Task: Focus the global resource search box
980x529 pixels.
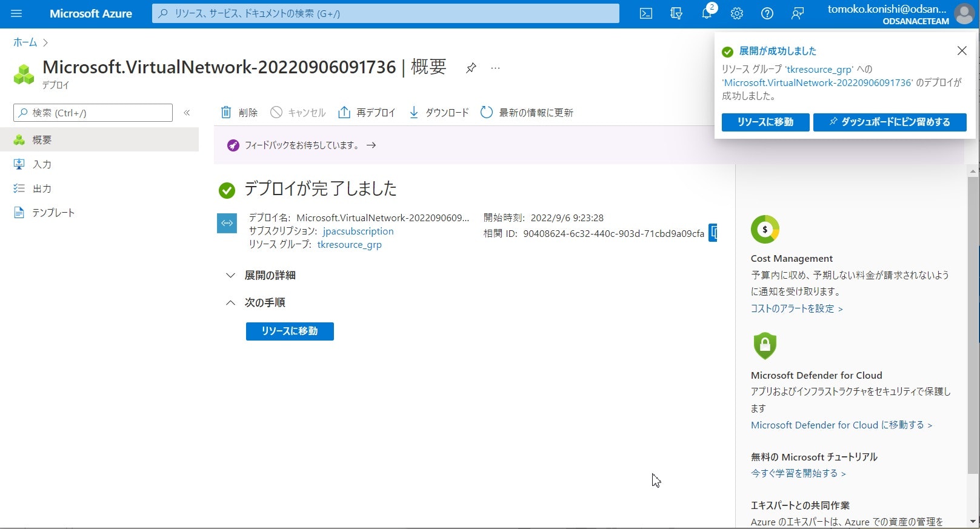Action: click(386, 13)
